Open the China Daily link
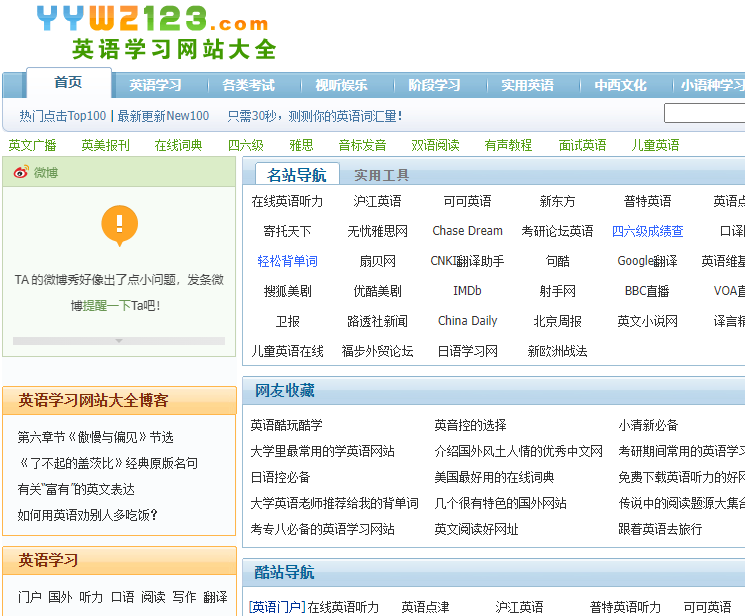This screenshot has height=616, width=745. pos(467,321)
